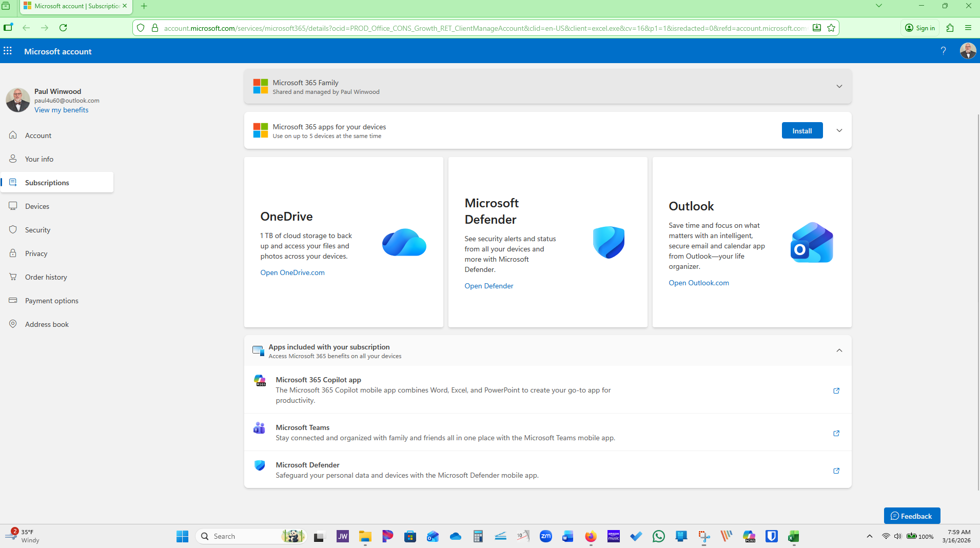Open Firefox extensions puzzle icon
980x548 pixels.
tap(950, 28)
